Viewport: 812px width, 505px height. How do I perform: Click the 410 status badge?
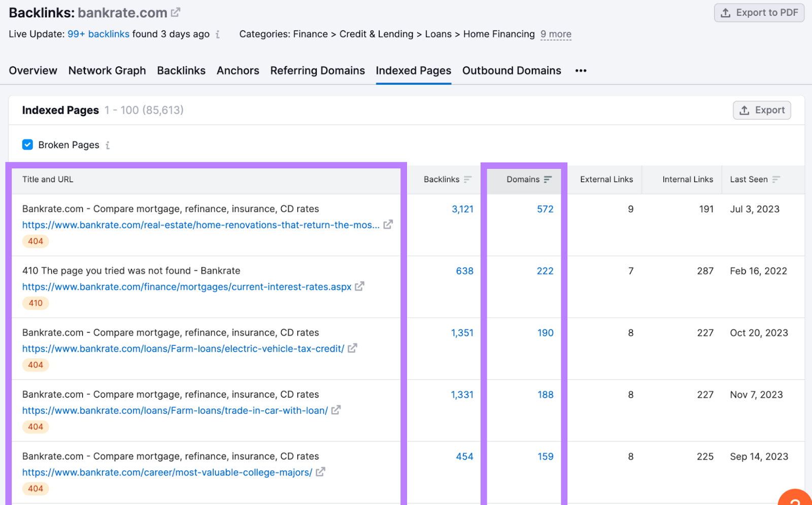[36, 303]
